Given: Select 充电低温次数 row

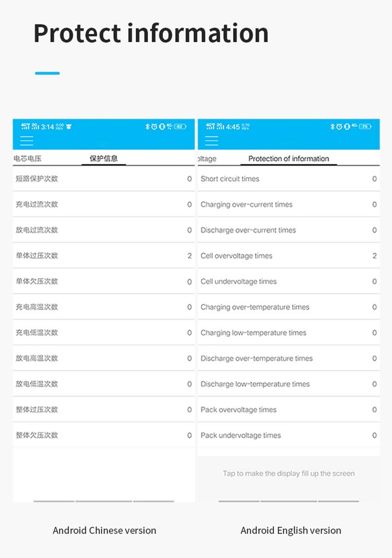Looking at the screenshot, I should (x=103, y=333).
